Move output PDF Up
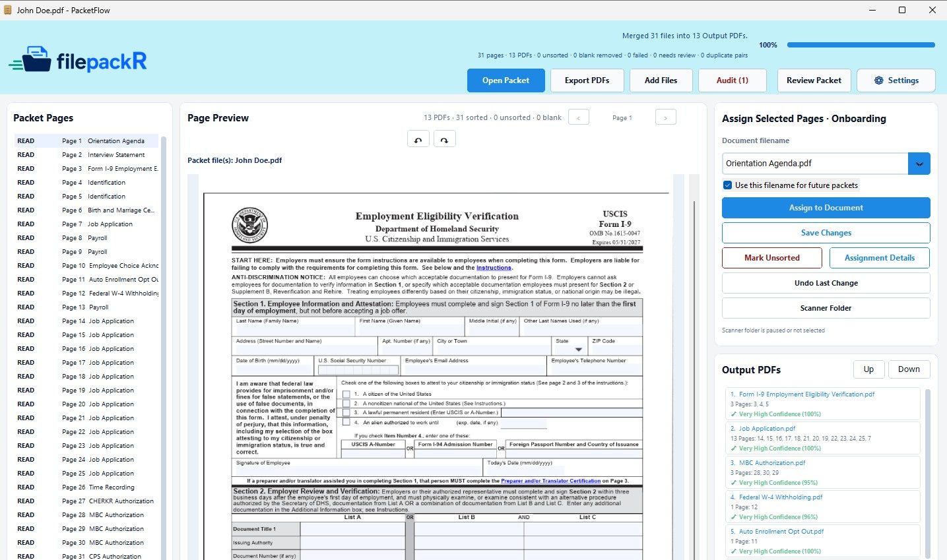The height and width of the screenshot is (560, 947). 868,369
